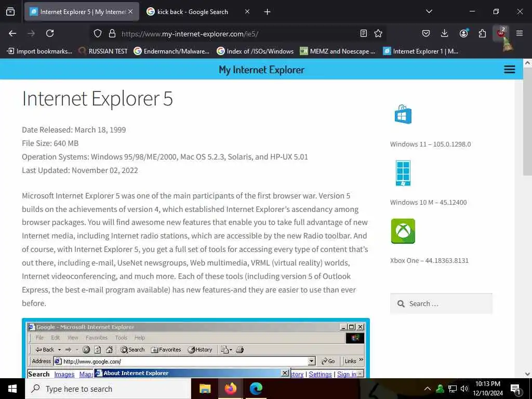Open the volume speaker tray icon

pyautogui.click(x=464, y=389)
